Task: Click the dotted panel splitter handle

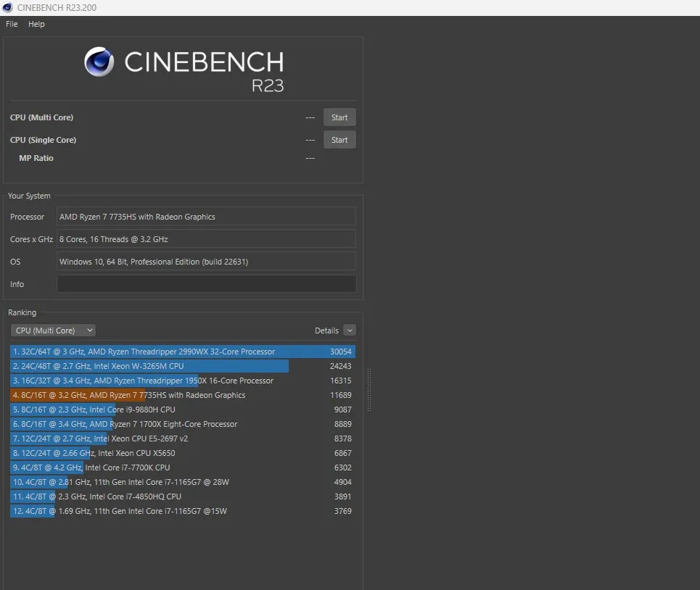Action: click(368, 390)
